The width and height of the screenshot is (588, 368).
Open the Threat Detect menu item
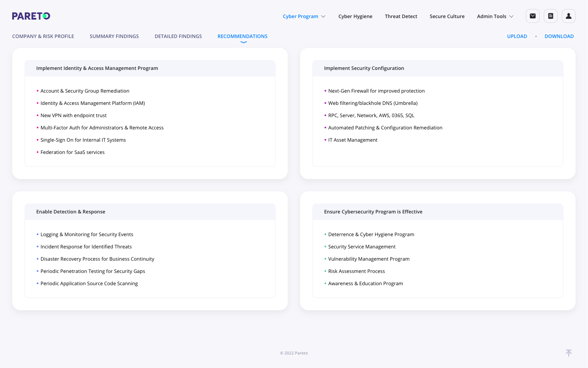[x=401, y=16]
